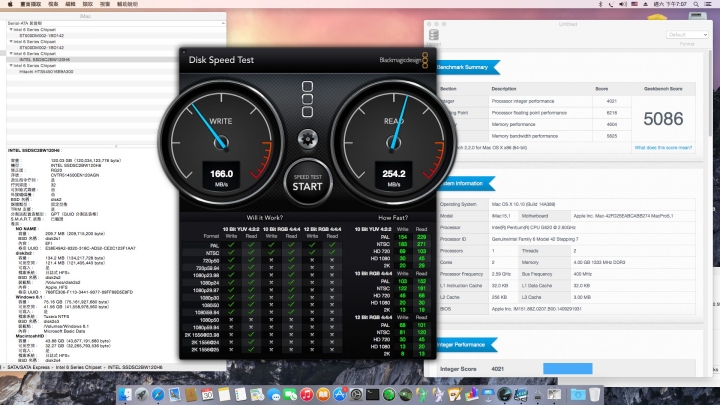This screenshot has height=405, width=720.
Task: Open Disk Speed Test gauge icon in Dock
Action: pyautogui.click(x=504, y=394)
